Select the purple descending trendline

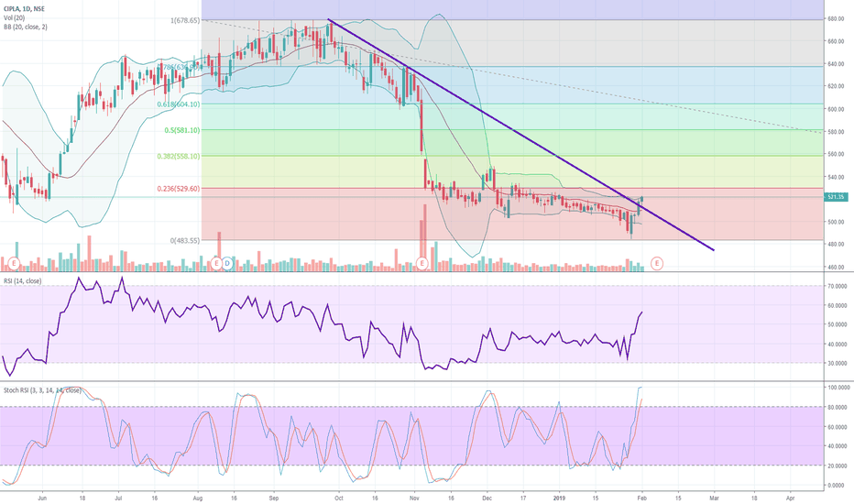[520, 135]
